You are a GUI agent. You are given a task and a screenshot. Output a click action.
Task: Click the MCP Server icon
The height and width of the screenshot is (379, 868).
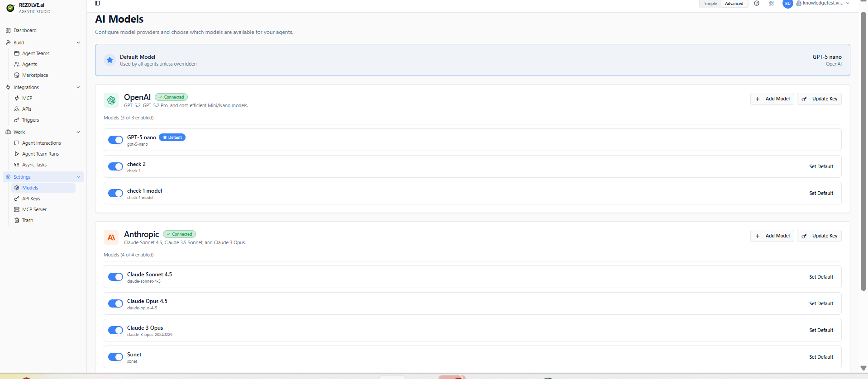[17, 209]
